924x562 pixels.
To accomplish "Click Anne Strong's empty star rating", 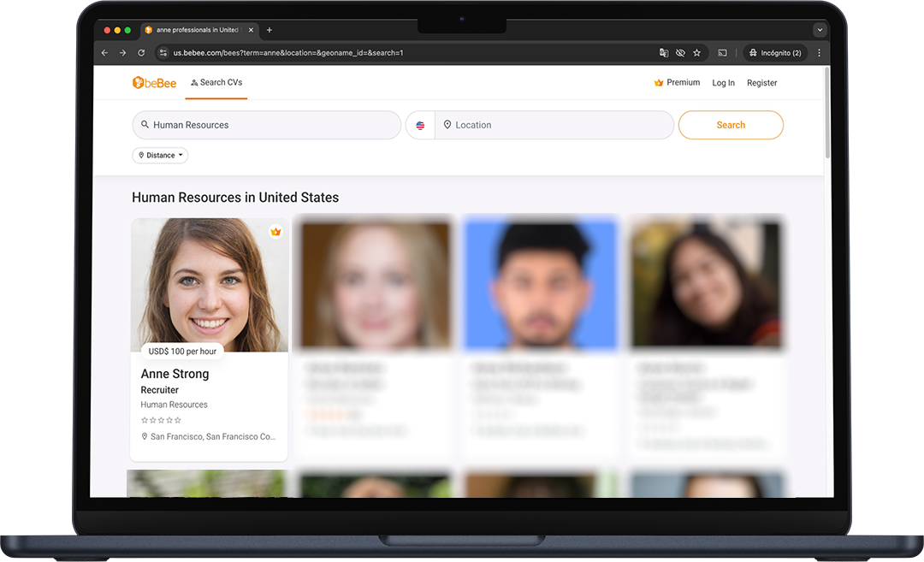I will (x=161, y=420).
